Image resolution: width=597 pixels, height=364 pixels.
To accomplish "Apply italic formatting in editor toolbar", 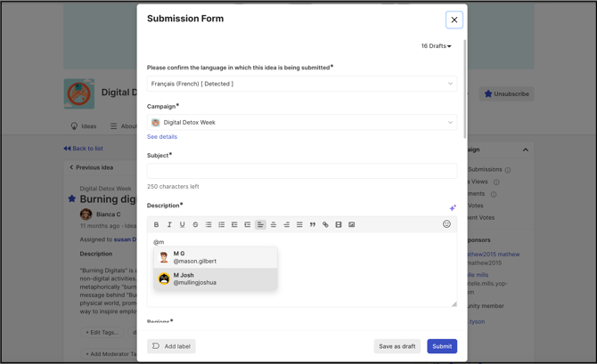I will click(x=169, y=225).
